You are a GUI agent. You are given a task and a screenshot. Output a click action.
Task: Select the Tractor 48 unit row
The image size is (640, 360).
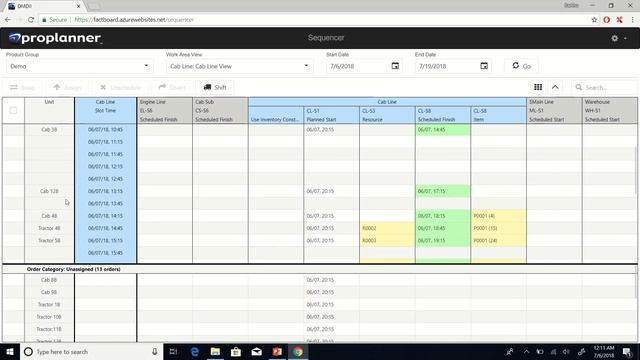(x=49, y=228)
